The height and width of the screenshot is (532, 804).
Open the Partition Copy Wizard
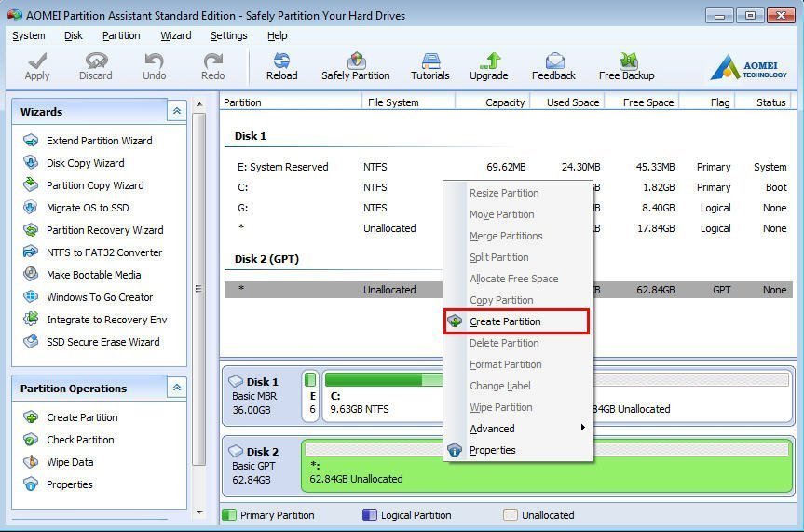95,185
